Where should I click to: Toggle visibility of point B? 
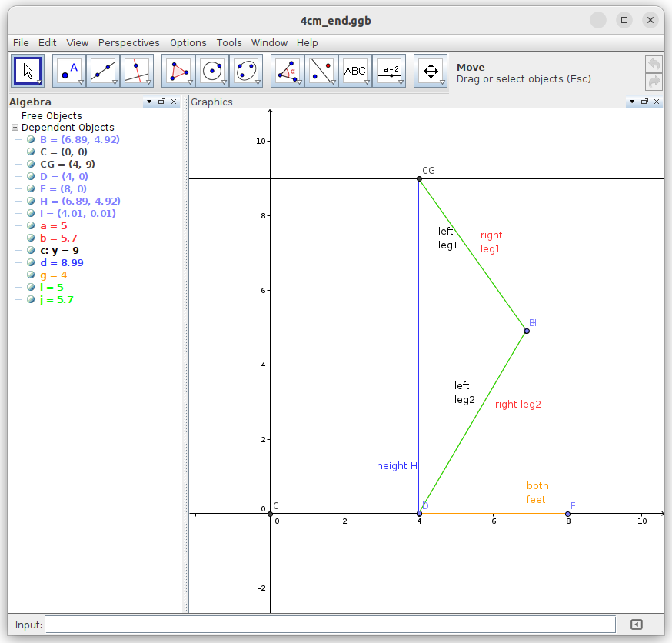[x=31, y=139]
